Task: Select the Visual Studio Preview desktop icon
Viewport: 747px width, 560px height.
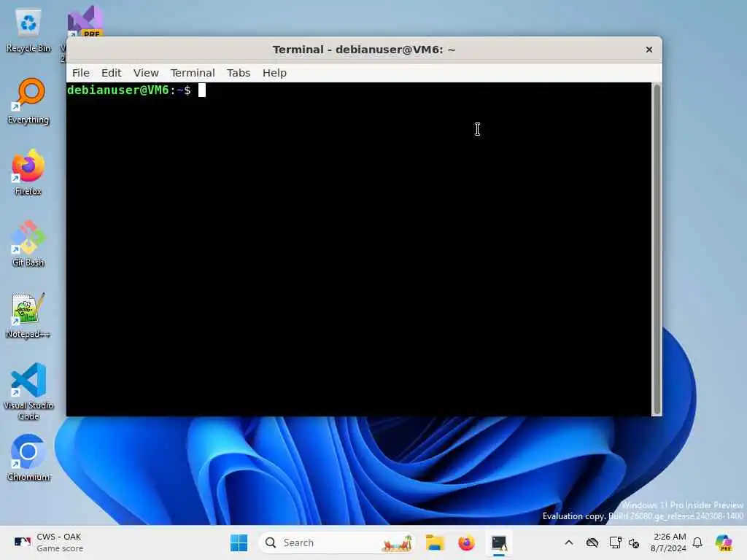Action: 85,23
